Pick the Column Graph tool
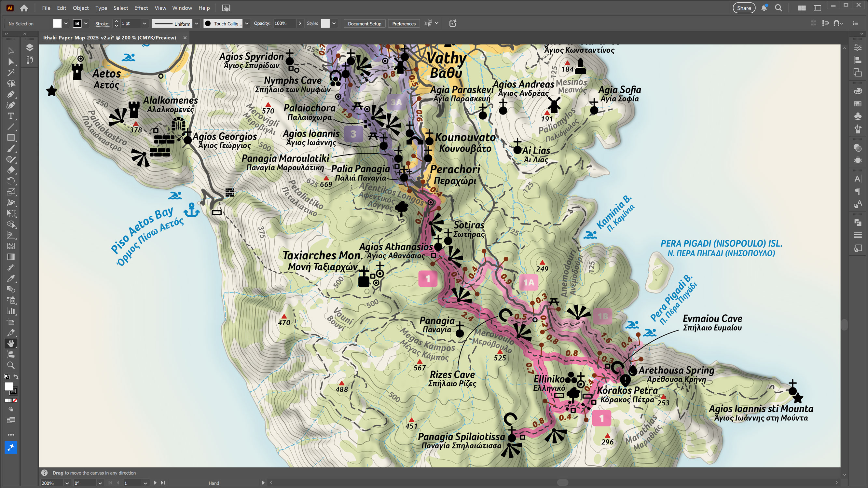 point(11,310)
